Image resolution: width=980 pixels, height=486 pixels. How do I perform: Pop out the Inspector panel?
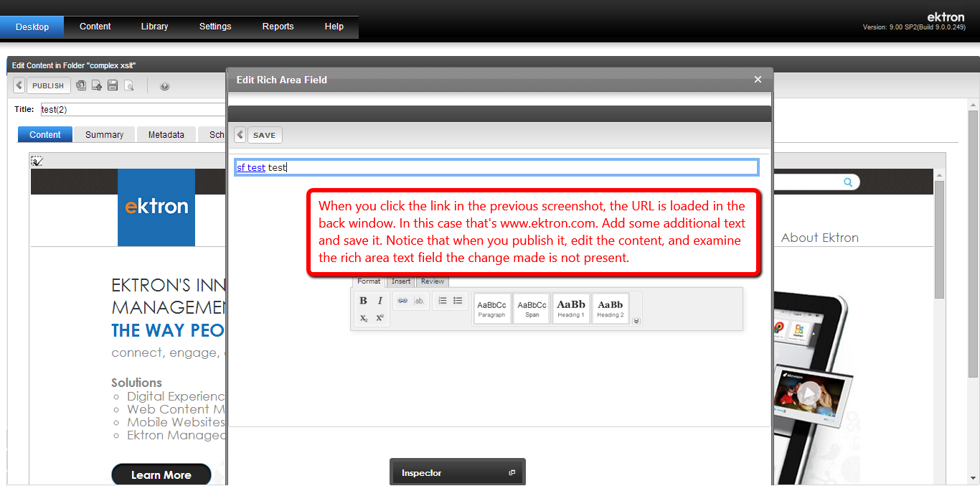pos(512,472)
